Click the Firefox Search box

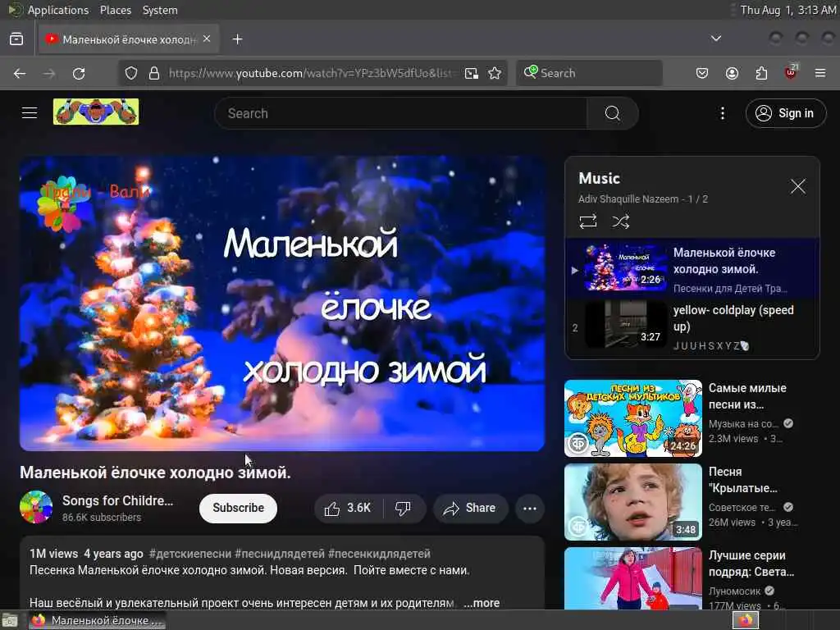589,73
